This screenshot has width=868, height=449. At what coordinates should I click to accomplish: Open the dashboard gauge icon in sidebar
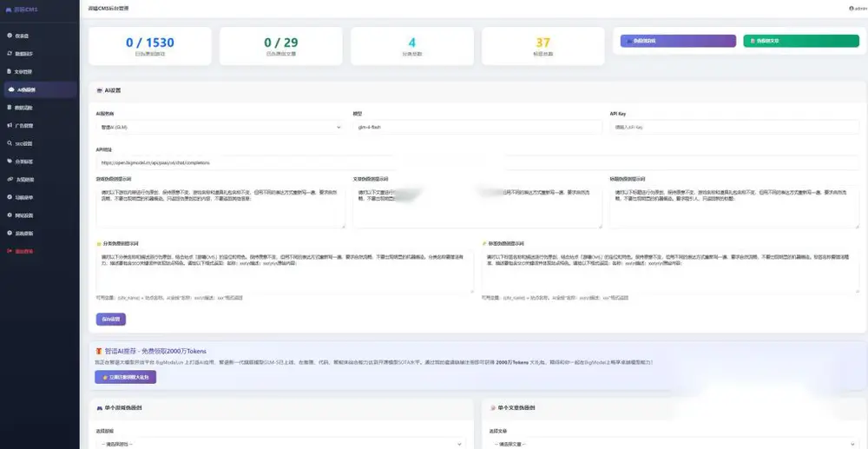[10, 36]
